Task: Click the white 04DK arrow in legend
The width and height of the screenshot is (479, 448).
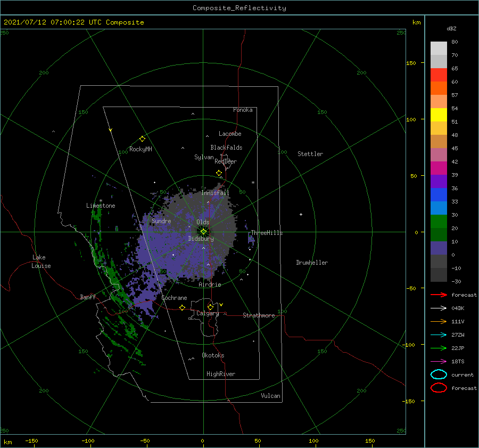Action: click(x=439, y=308)
